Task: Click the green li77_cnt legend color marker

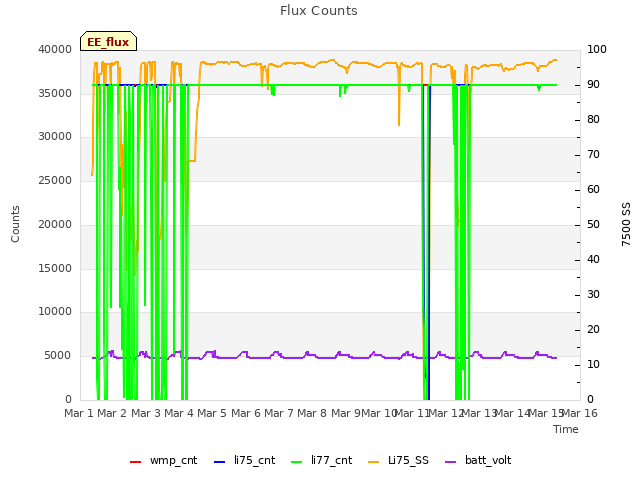Action: tap(296, 462)
